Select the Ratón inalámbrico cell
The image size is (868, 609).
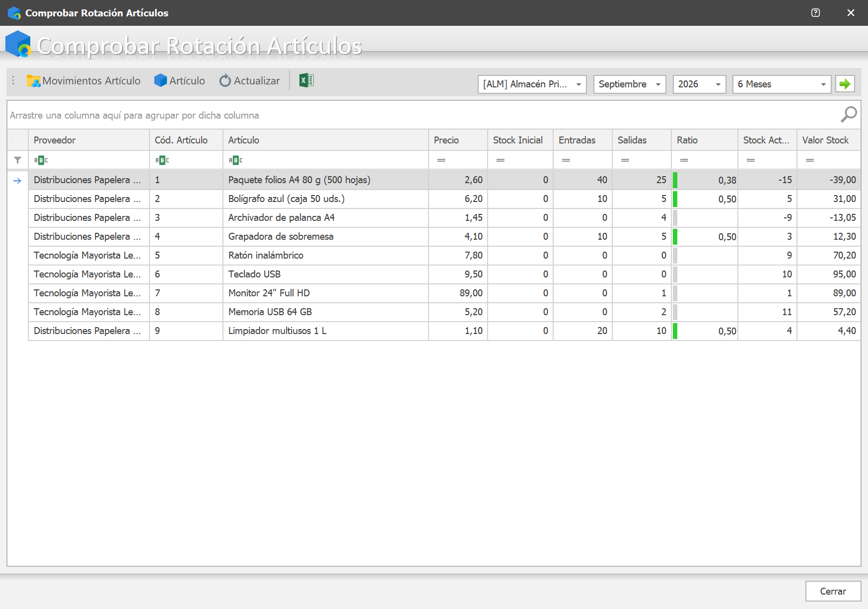tap(325, 256)
